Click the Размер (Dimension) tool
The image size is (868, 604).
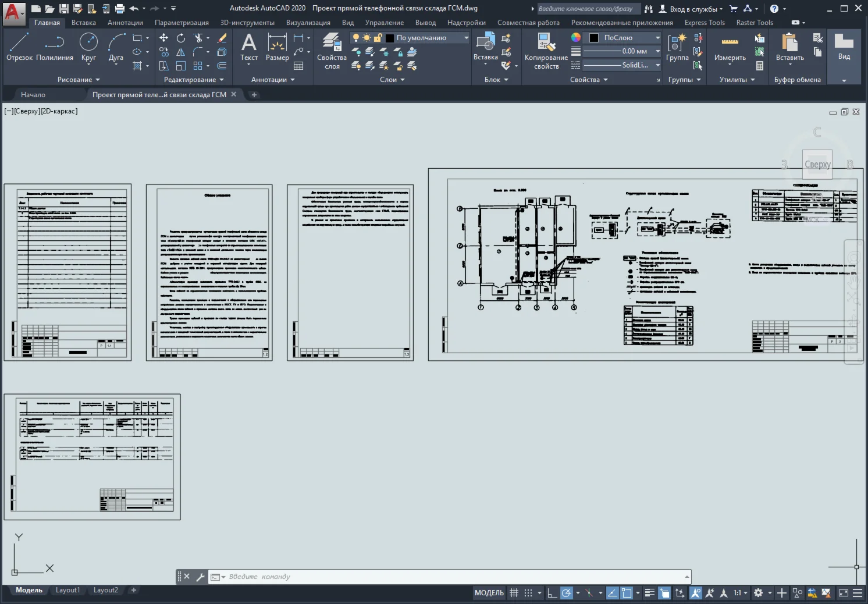pyautogui.click(x=278, y=47)
